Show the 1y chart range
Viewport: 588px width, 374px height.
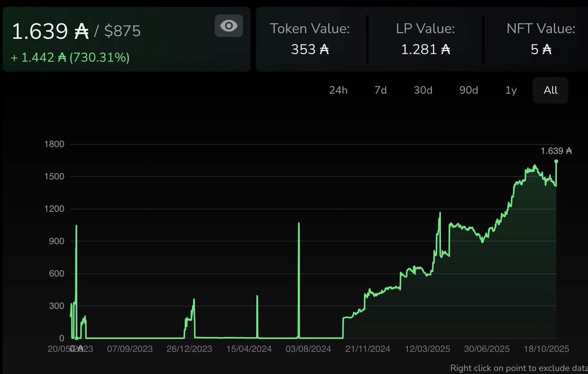coord(511,90)
